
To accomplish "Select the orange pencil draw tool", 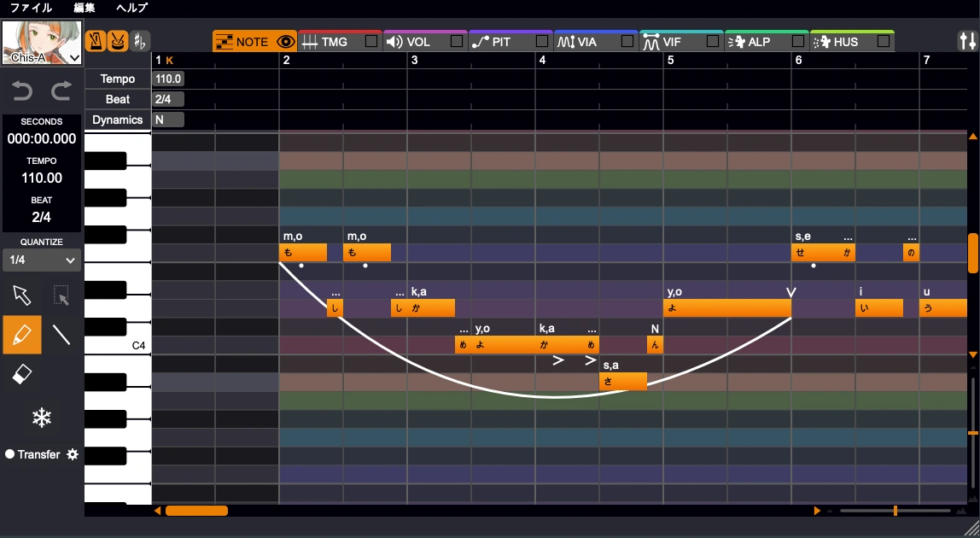I will (22, 335).
